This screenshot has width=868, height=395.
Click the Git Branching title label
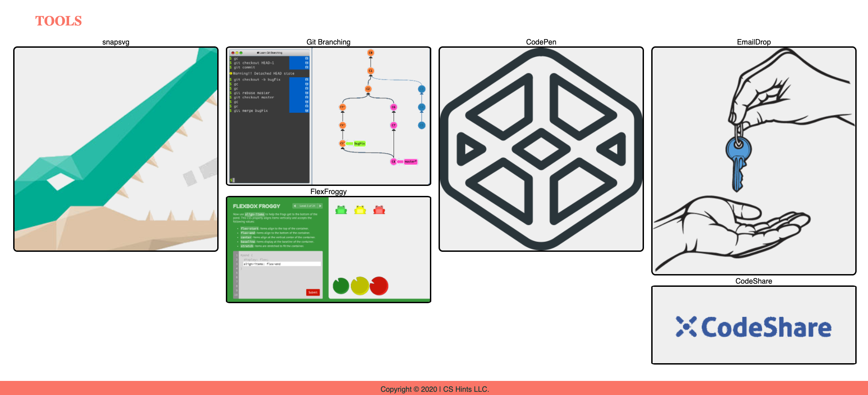329,42
